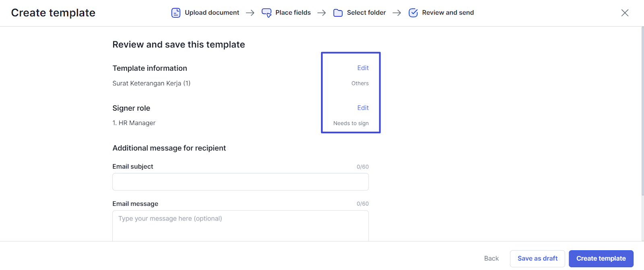Click the Place fields step icon

(266, 13)
